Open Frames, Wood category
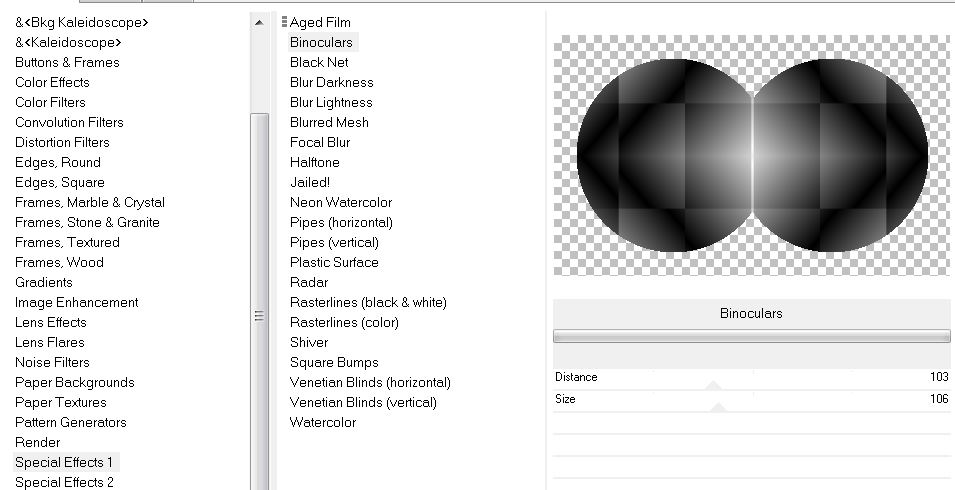 click(59, 263)
